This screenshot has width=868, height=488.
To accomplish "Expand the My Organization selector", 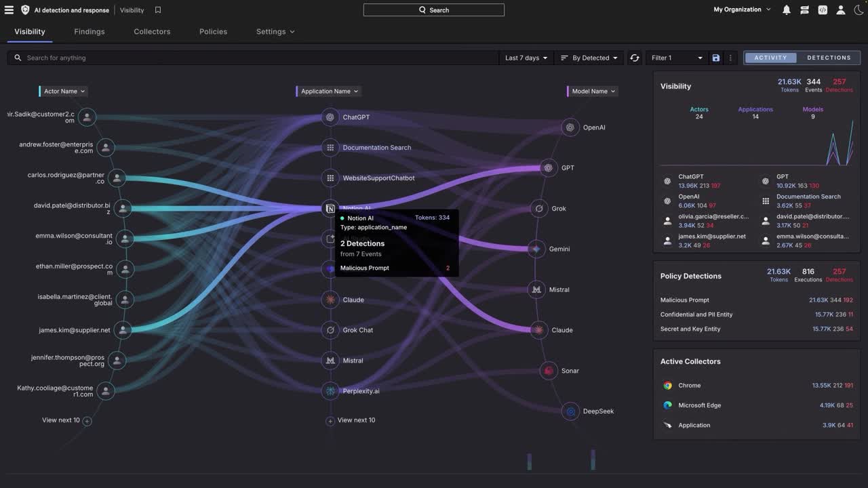I will [742, 10].
